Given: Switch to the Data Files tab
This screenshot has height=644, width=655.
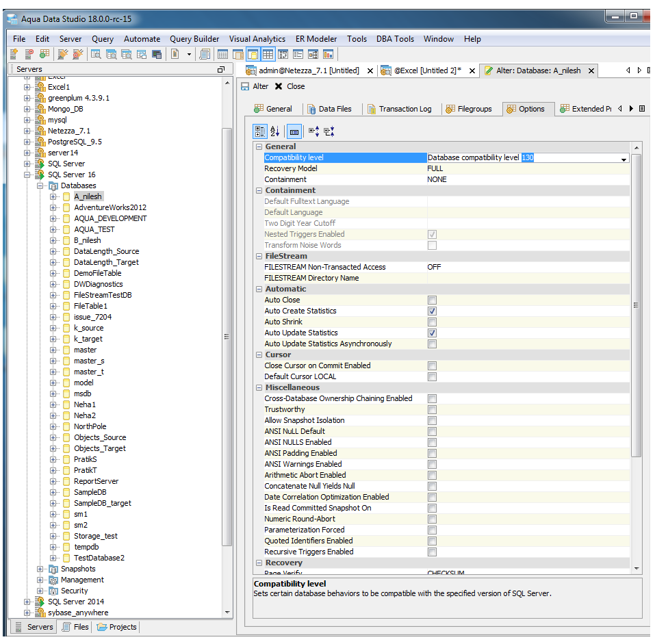Looking at the screenshot, I should click(330, 109).
